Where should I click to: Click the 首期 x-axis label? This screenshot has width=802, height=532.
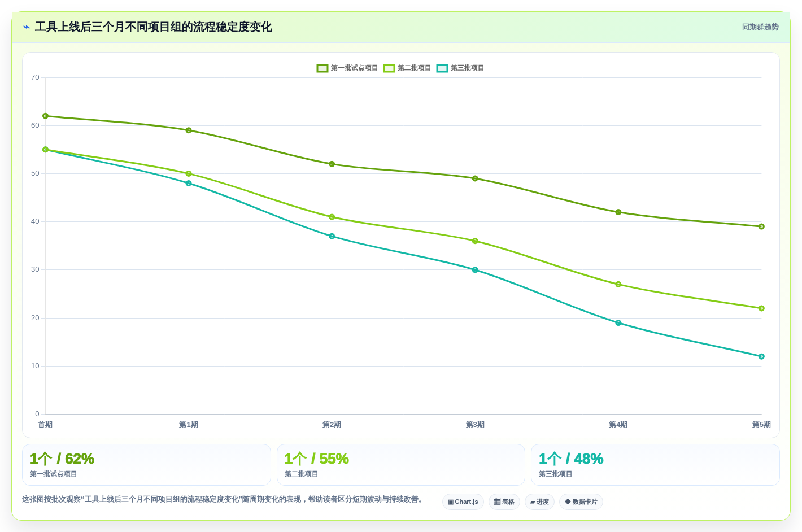[45, 425]
